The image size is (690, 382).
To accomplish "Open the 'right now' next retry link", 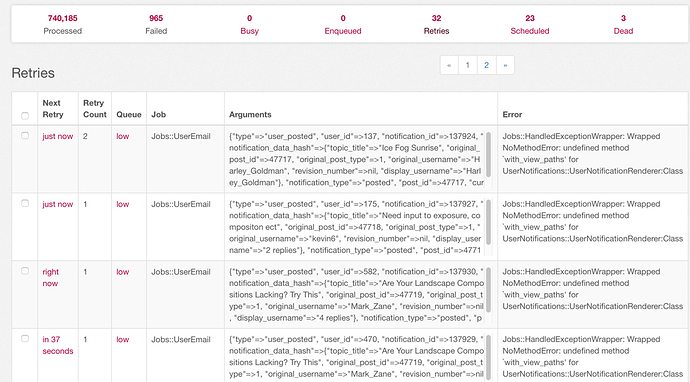I will [x=51, y=278].
